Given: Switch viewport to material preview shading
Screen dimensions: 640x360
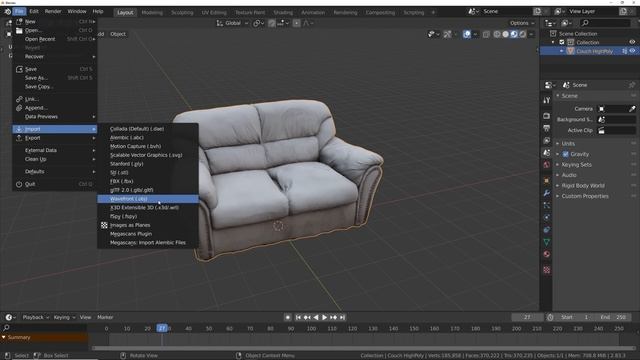Looking at the screenshot, I should [x=514, y=34].
